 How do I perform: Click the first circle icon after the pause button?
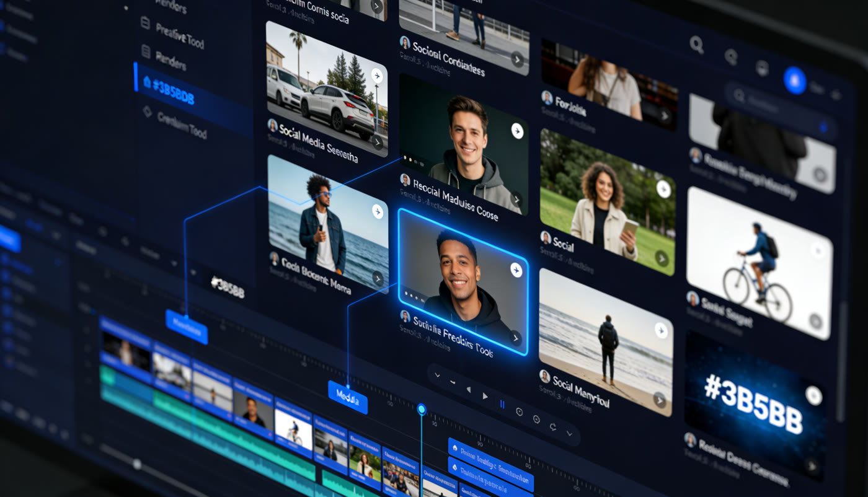click(519, 411)
